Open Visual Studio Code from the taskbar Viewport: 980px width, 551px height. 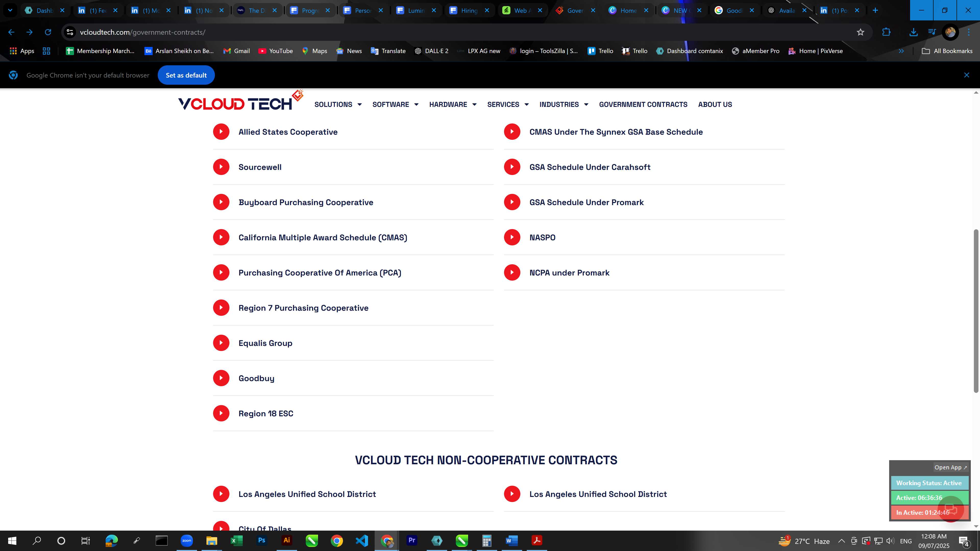tap(362, 540)
